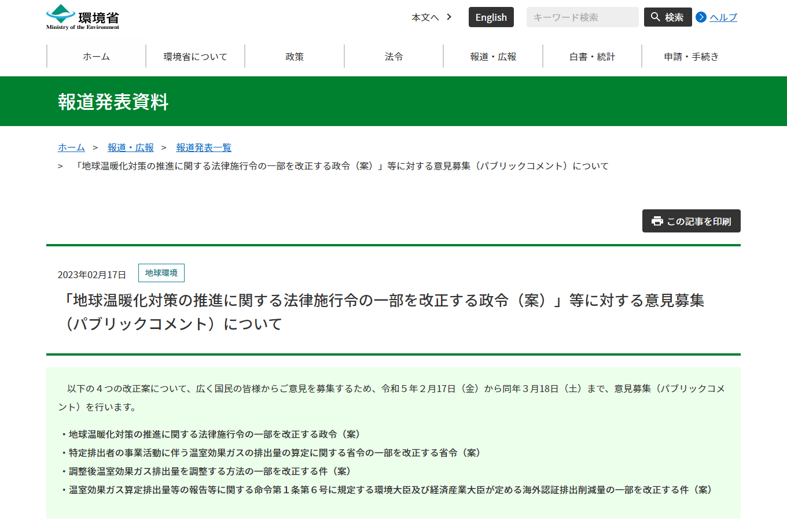This screenshot has width=787, height=532.
Task: Follow the 報道・広報 breadcrumb link
Action: point(131,147)
